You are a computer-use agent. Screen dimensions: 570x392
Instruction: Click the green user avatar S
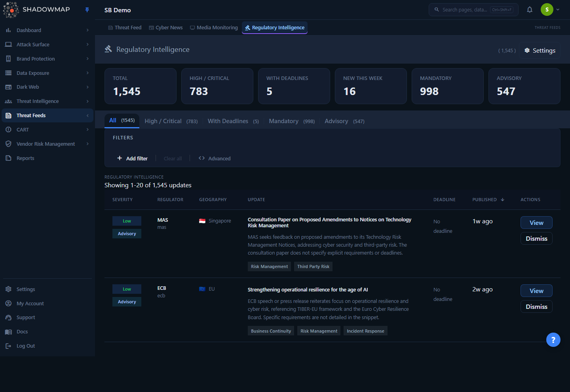[x=547, y=10]
